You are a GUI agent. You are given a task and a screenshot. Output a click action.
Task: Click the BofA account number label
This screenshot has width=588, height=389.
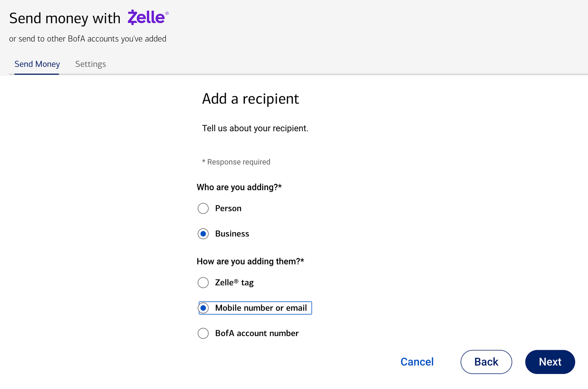[257, 333]
